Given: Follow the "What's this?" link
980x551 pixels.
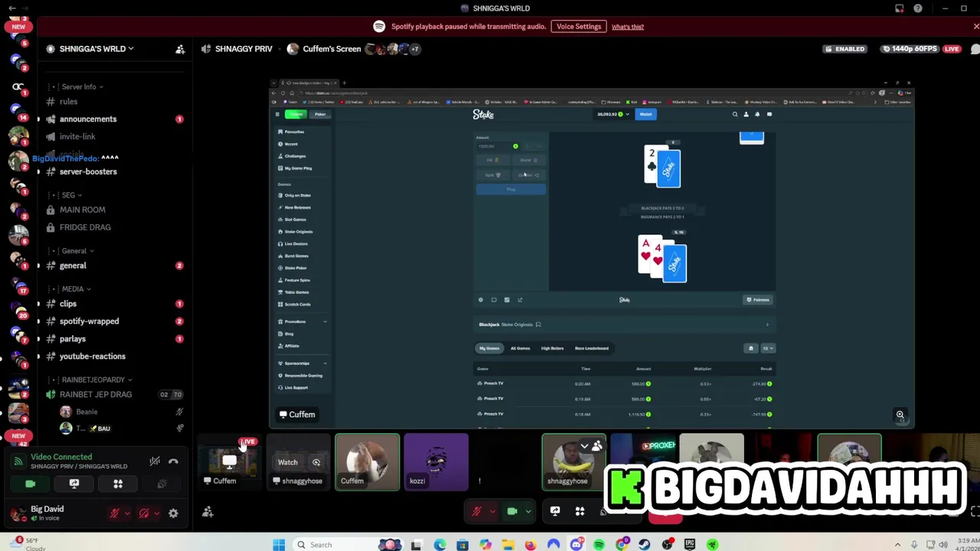Looking at the screenshot, I should click(628, 27).
